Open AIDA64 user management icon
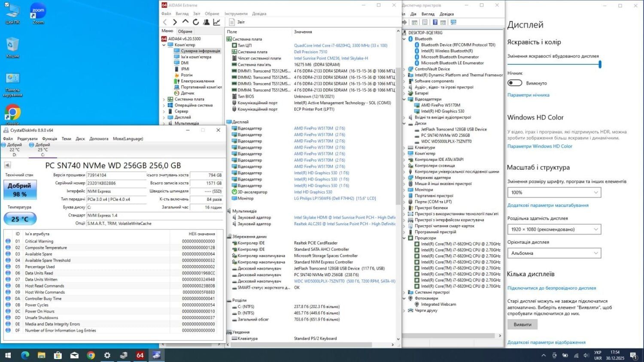 click(x=207, y=22)
